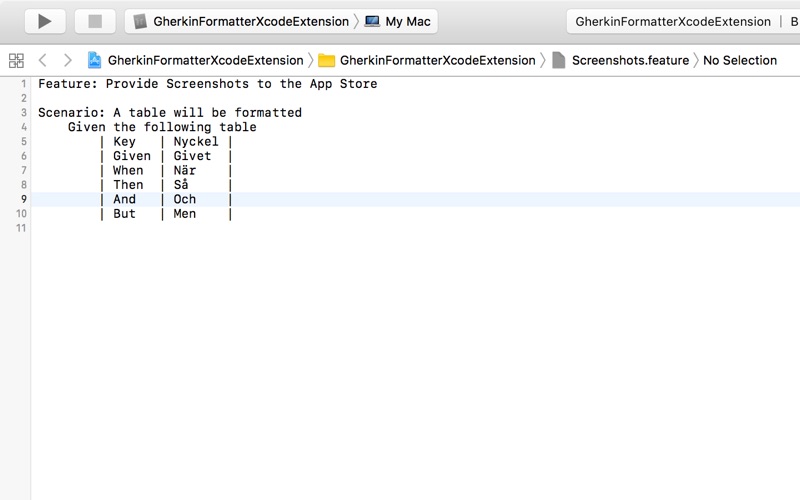
Task: Click the 'But' cell in the table
Action: click(x=124, y=213)
